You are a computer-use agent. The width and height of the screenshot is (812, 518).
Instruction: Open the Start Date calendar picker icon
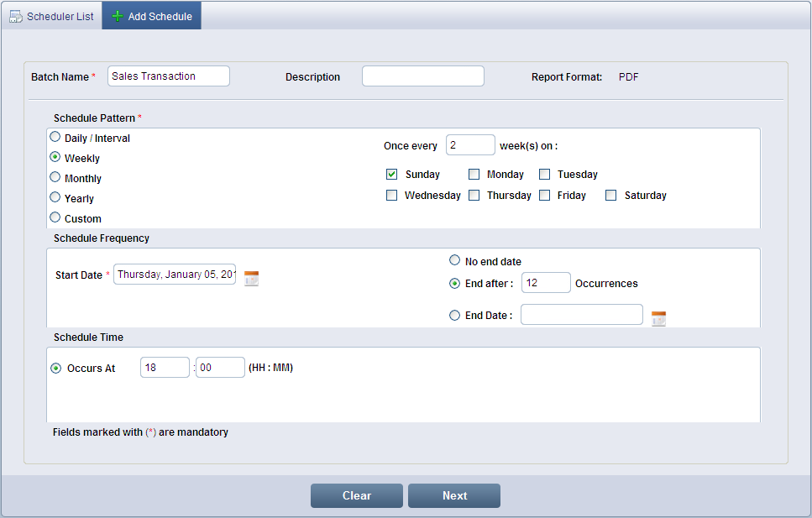[x=251, y=279]
